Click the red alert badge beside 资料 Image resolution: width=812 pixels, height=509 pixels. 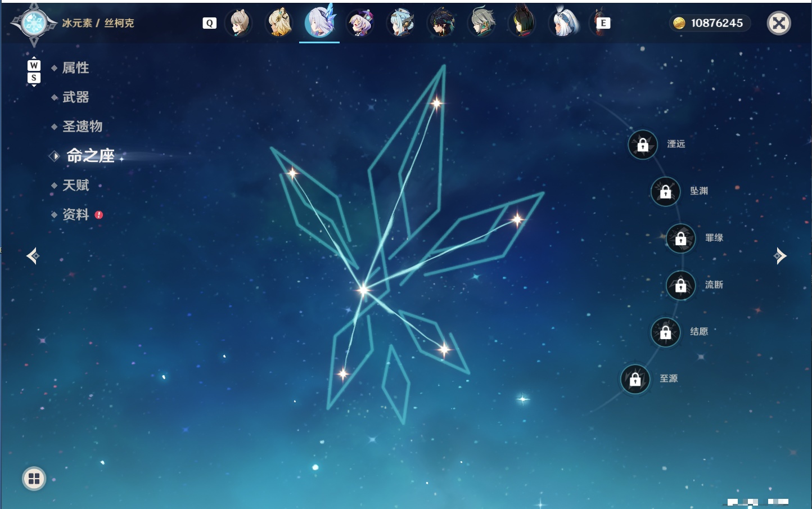99,215
